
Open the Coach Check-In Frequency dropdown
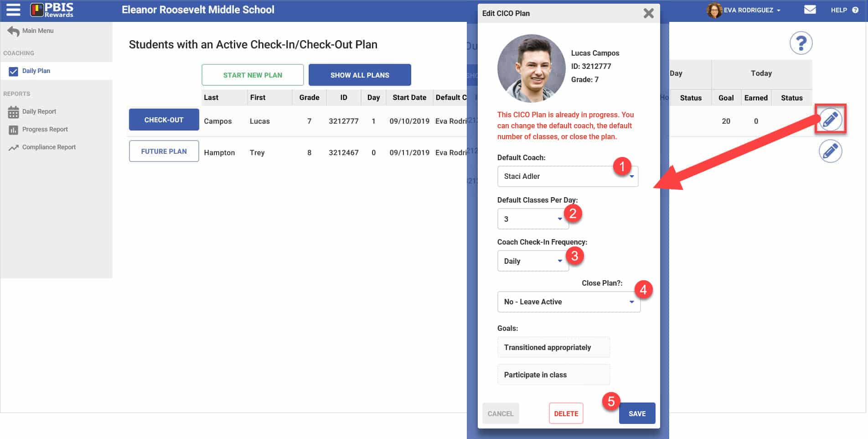532,261
